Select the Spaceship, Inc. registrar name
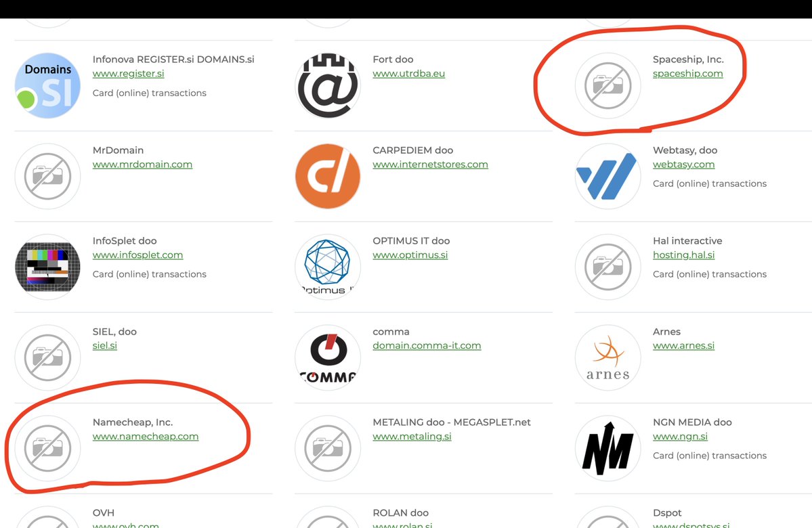Viewport: 812px width, 528px height. [x=688, y=60]
